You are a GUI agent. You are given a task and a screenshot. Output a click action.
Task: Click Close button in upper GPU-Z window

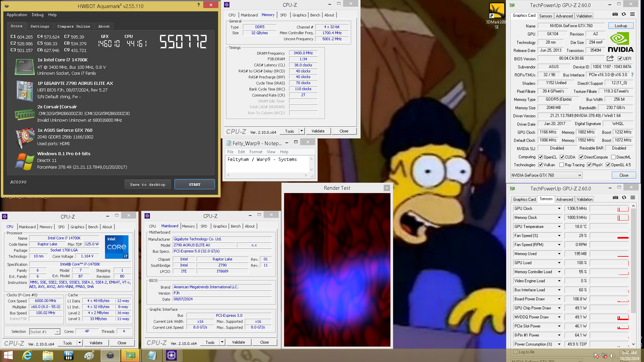624,175
